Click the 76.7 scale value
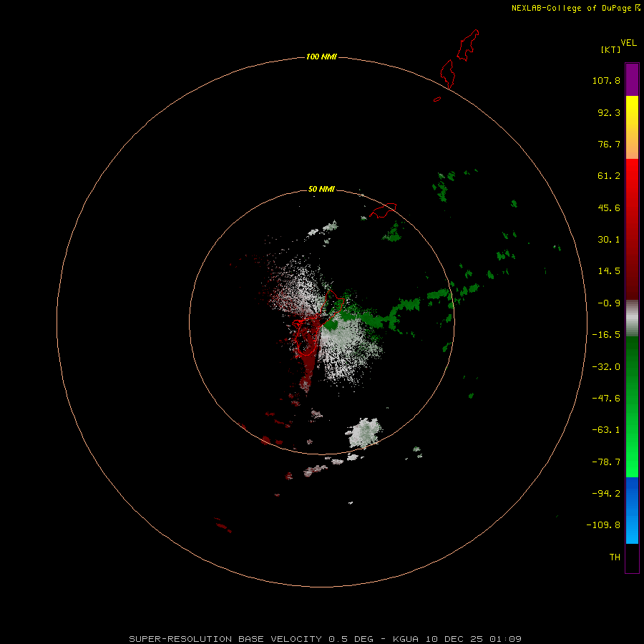 coord(609,144)
